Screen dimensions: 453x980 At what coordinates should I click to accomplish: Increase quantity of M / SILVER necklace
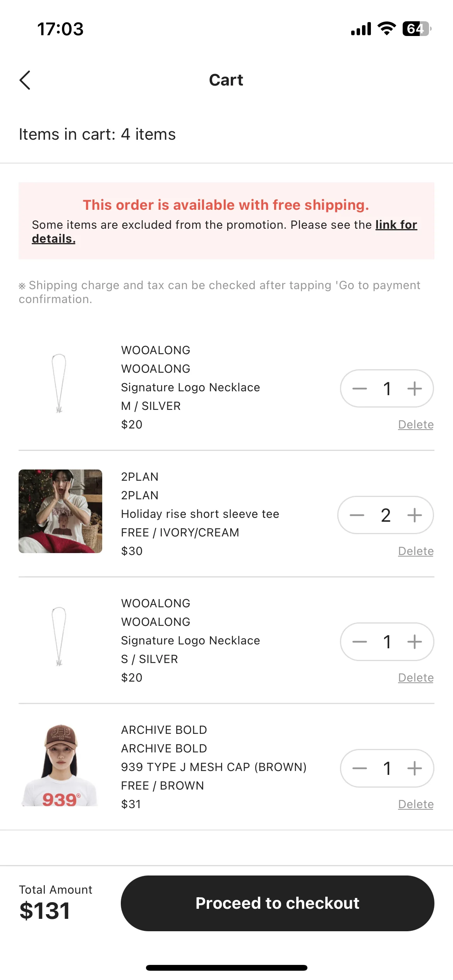[x=414, y=389]
